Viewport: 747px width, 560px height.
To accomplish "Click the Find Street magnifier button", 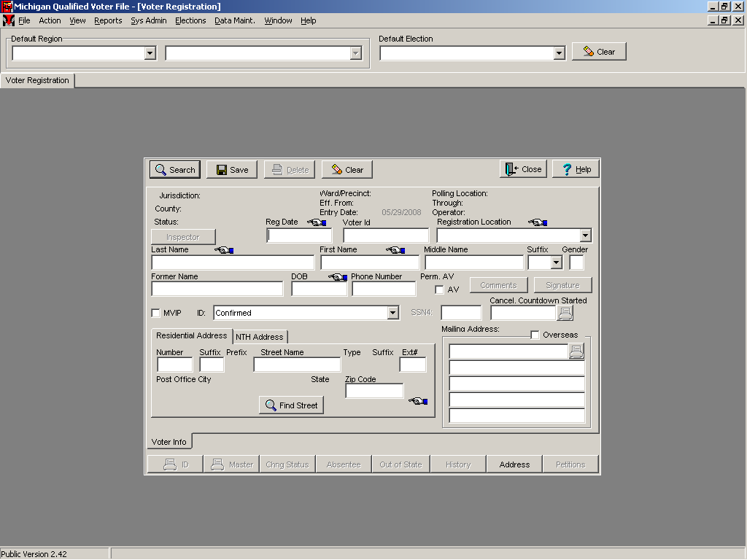I will click(x=291, y=405).
